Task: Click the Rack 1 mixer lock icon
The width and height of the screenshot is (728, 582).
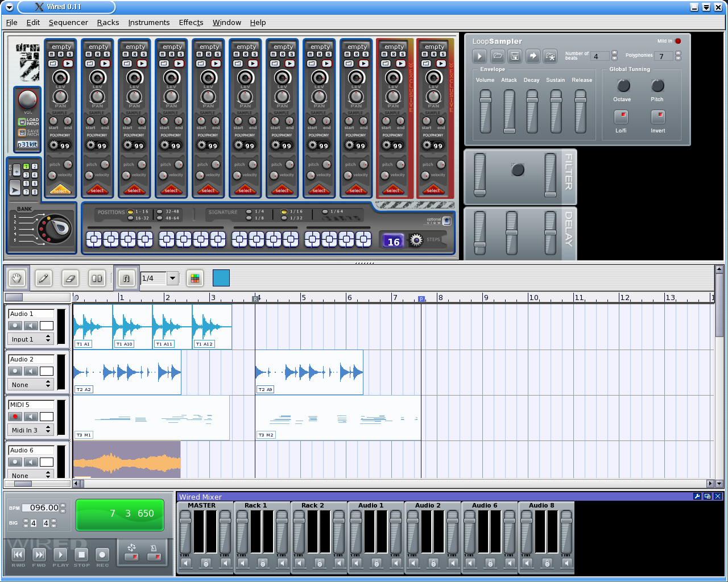Action: tap(263, 563)
